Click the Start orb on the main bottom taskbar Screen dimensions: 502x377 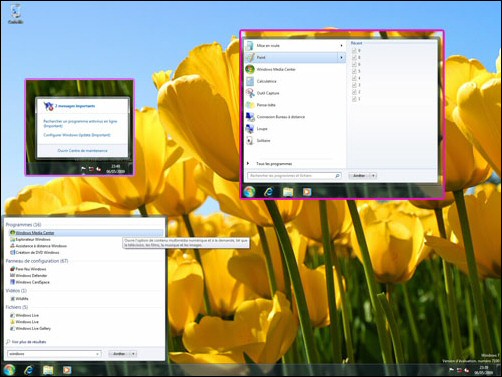point(10,370)
